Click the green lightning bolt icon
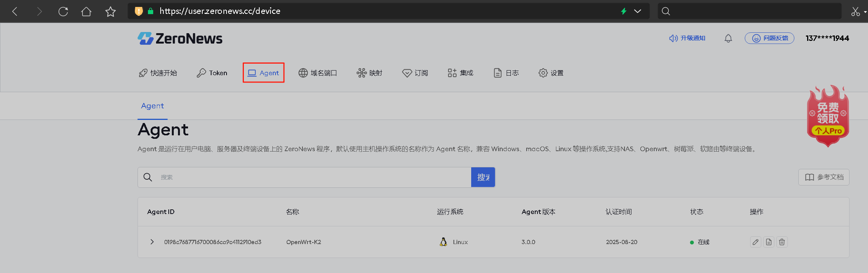The width and height of the screenshot is (868, 273). pyautogui.click(x=624, y=11)
